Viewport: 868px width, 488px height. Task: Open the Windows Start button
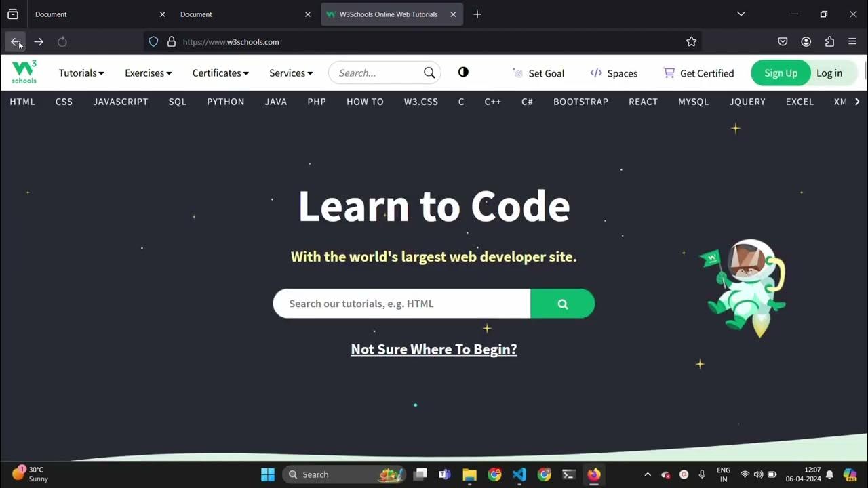[x=268, y=474]
